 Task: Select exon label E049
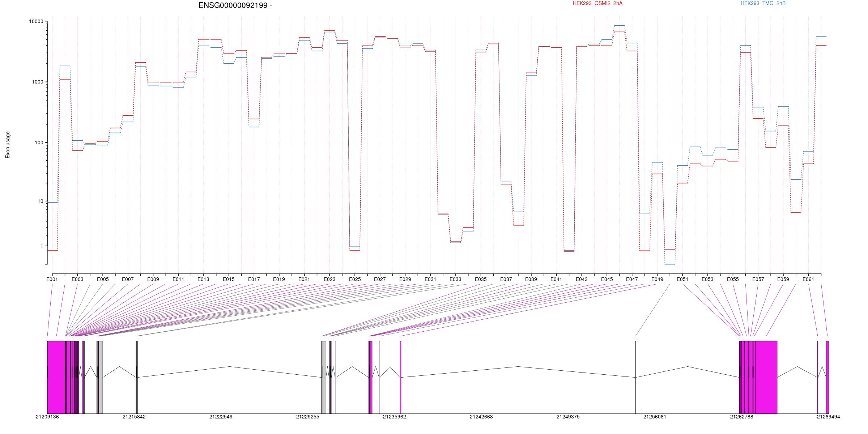tap(657, 279)
